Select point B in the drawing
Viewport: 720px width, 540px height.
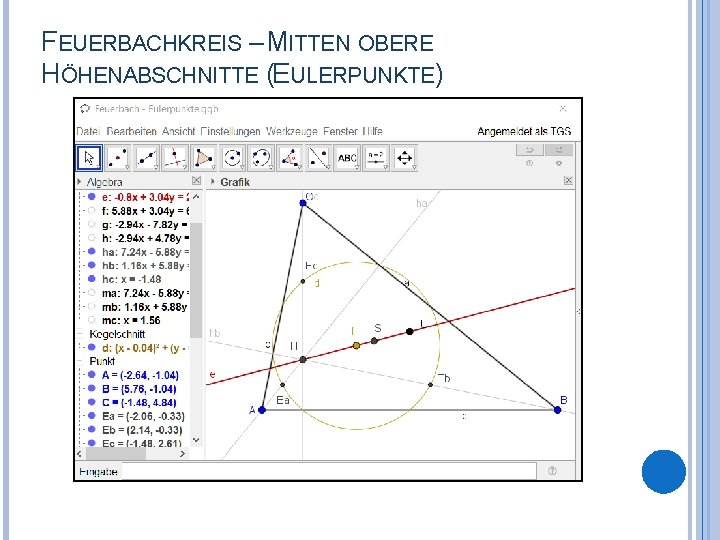click(557, 410)
